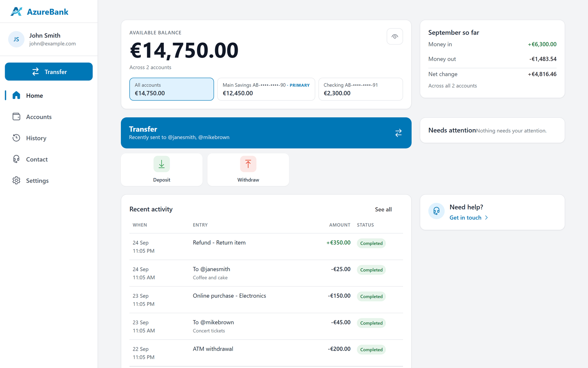
Task: Click the AzureBank logo icon
Action: (17, 12)
